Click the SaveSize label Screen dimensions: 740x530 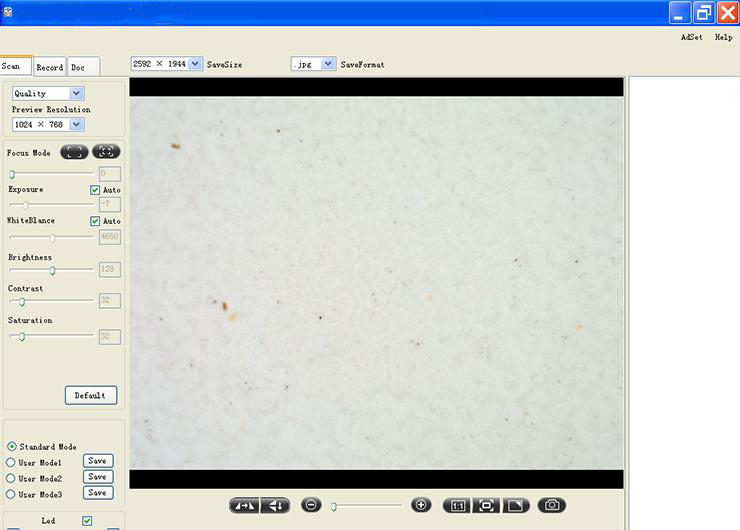pos(225,65)
